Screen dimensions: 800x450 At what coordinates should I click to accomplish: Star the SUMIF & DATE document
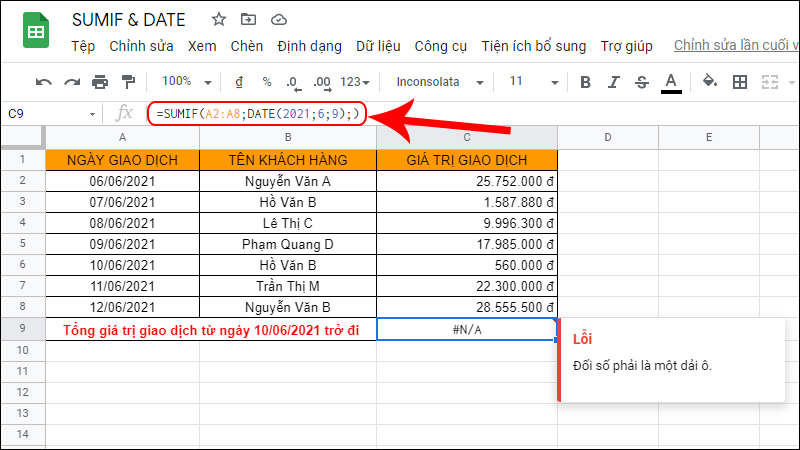[x=219, y=19]
